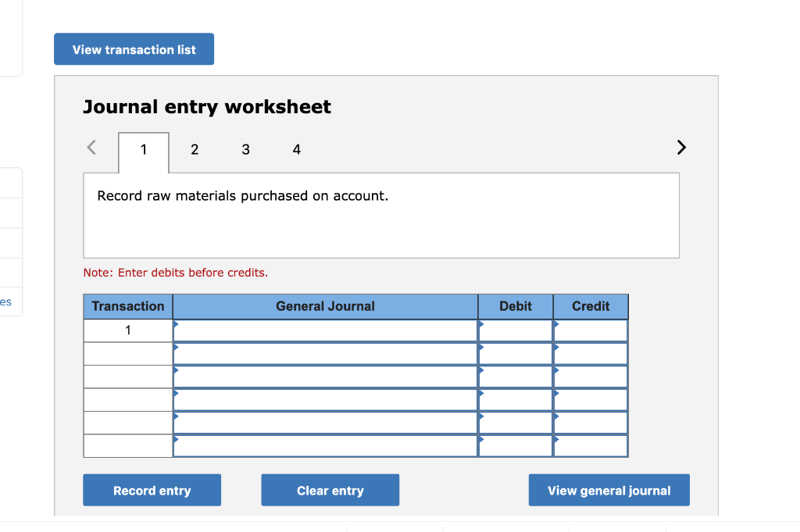Select fourth row General Journal account field
The height and width of the screenshot is (532, 800).
[326, 399]
